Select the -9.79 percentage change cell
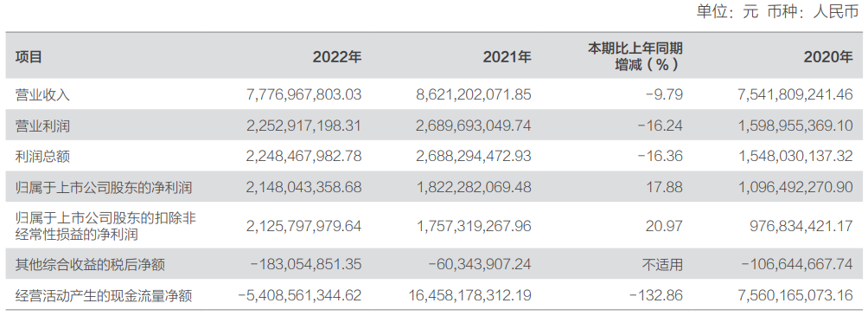This screenshot has width=868, height=316. point(664,95)
